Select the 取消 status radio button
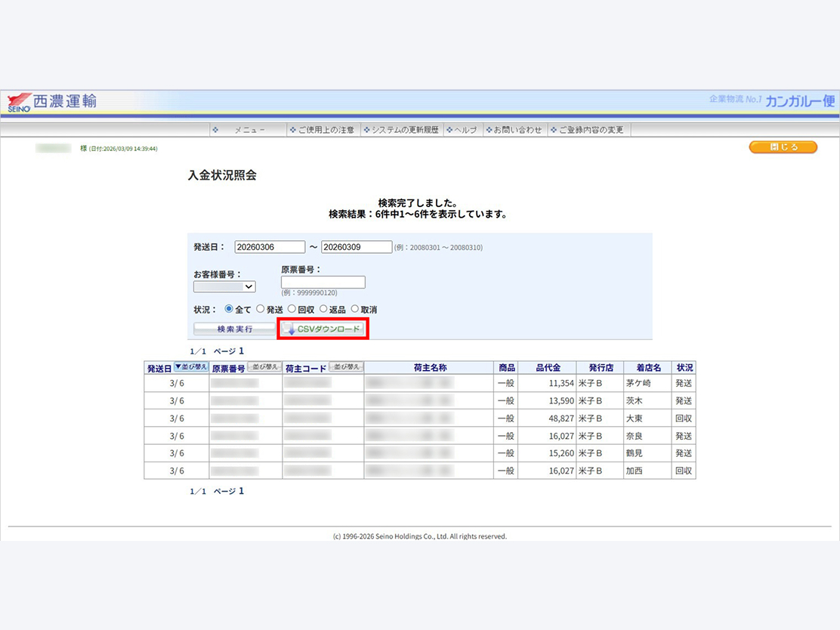This screenshot has height=630, width=840. coord(354,309)
